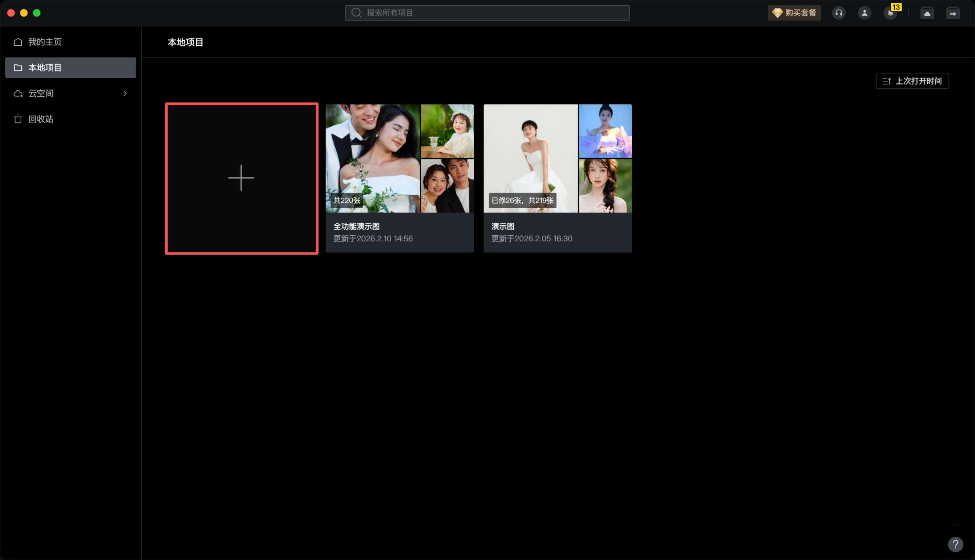The width and height of the screenshot is (975, 560).
Task: Expand 云空间 chevron arrow
Action: coord(125,94)
